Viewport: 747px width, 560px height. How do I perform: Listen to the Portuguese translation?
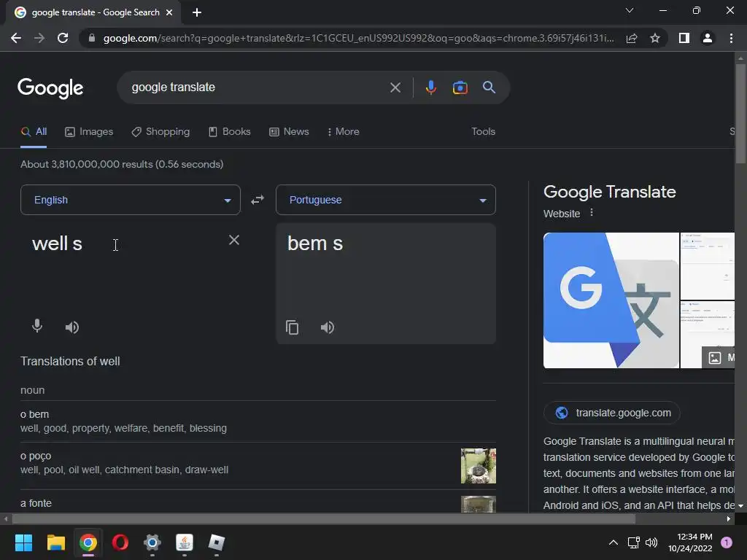tap(328, 327)
